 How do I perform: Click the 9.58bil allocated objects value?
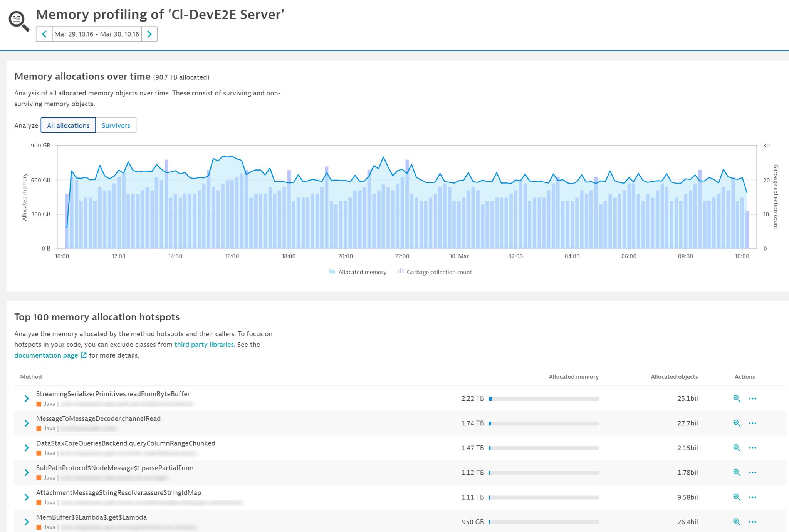(688, 497)
